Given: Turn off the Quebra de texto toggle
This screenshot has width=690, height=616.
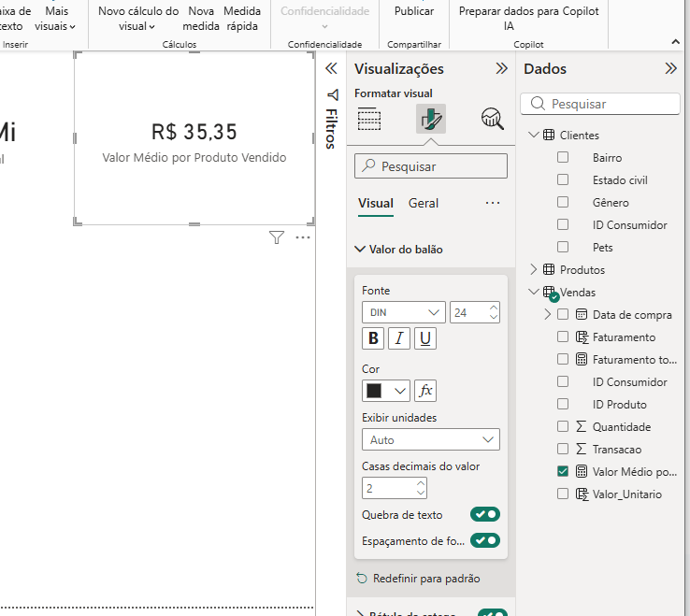Looking at the screenshot, I should [485, 514].
